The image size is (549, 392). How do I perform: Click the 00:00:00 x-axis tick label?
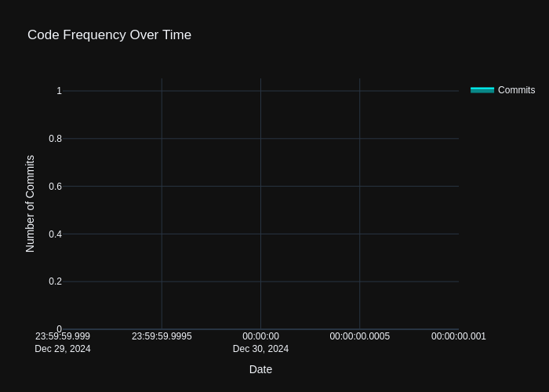tap(260, 336)
